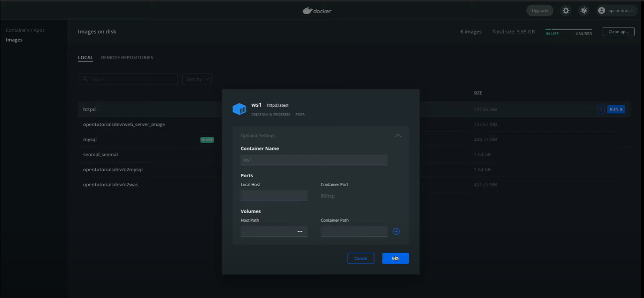
Task: Click the SIZE column header
Action: click(x=478, y=93)
